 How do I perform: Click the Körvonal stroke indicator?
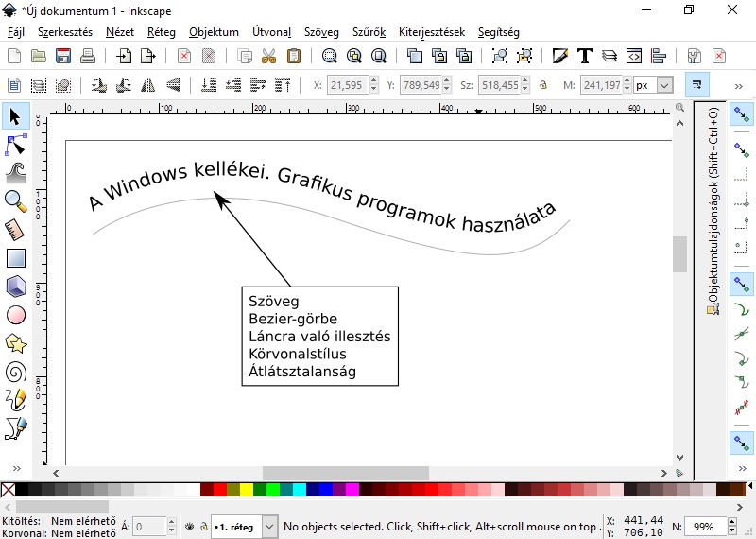(x=83, y=533)
